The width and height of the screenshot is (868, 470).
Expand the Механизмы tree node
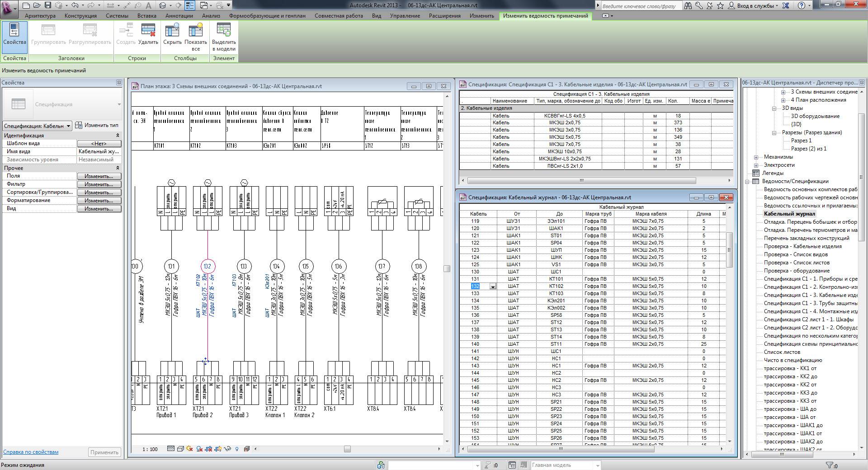click(756, 157)
